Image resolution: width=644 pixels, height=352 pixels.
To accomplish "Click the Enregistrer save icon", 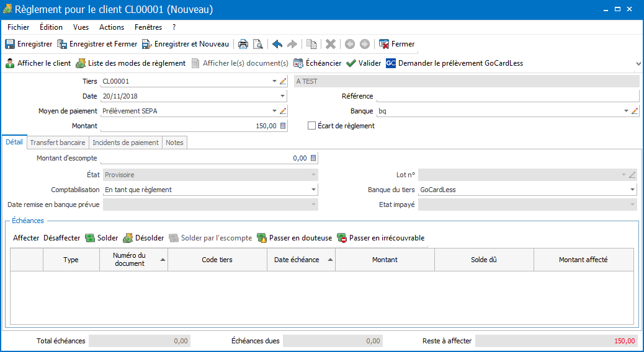I will tap(10, 44).
